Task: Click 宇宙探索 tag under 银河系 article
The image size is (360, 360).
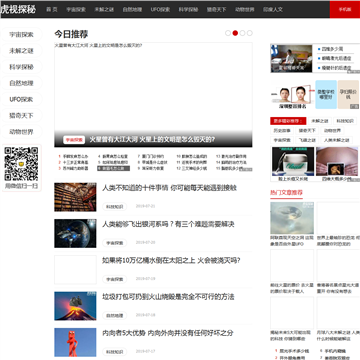Action: 115,243
